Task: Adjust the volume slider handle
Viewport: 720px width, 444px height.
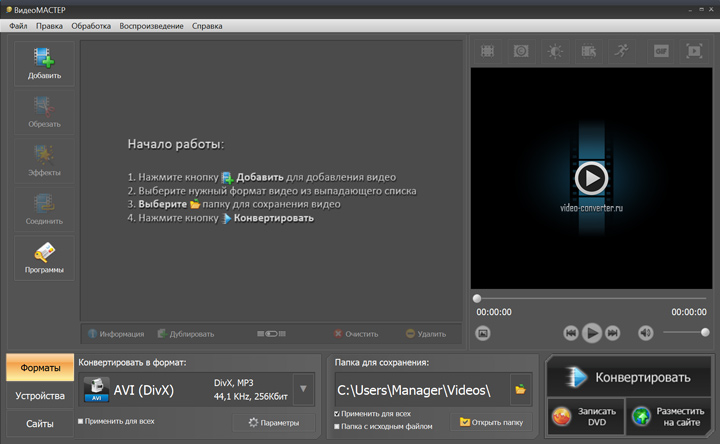Action: pos(705,332)
